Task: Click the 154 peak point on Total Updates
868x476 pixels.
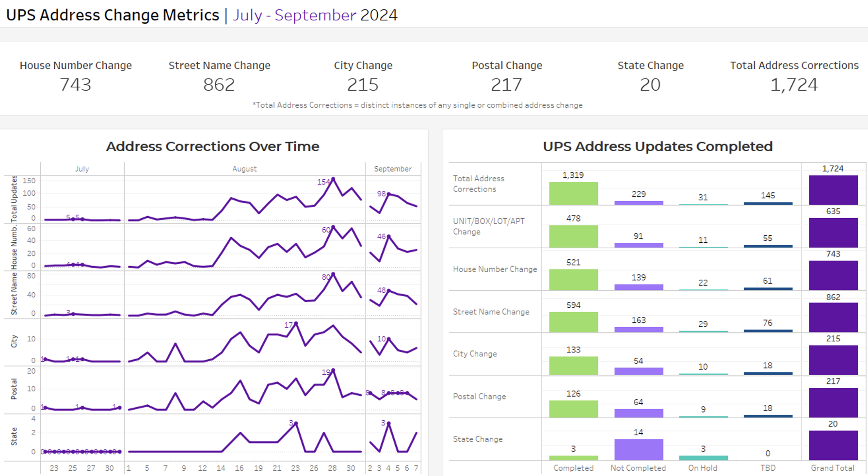Action: tap(333, 179)
